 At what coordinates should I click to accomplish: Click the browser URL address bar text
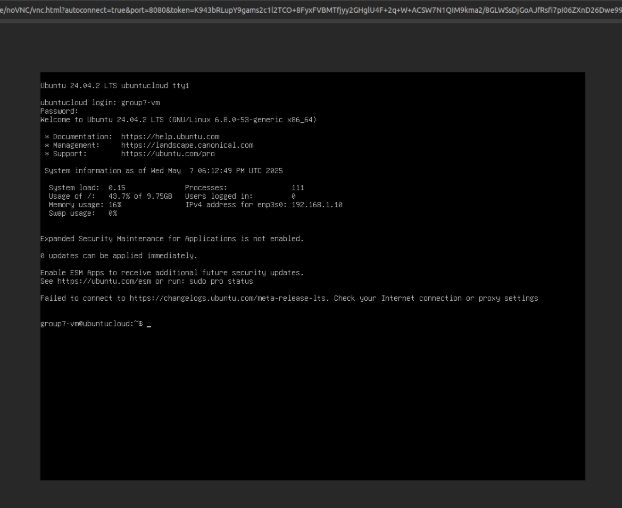click(x=311, y=10)
